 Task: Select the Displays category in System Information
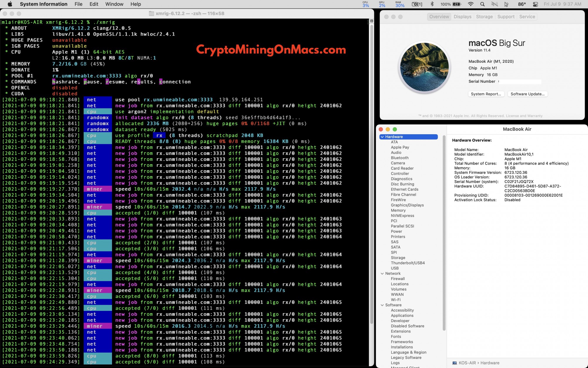point(407,205)
